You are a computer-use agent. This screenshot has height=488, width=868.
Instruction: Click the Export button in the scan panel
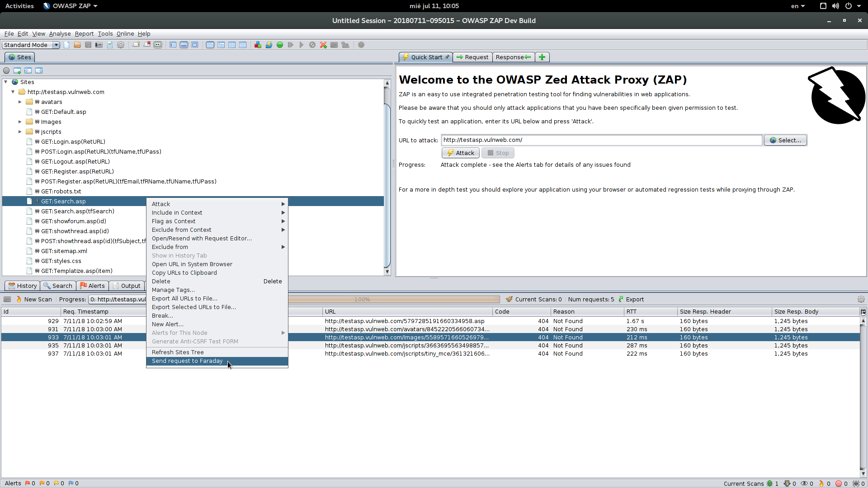631,299
